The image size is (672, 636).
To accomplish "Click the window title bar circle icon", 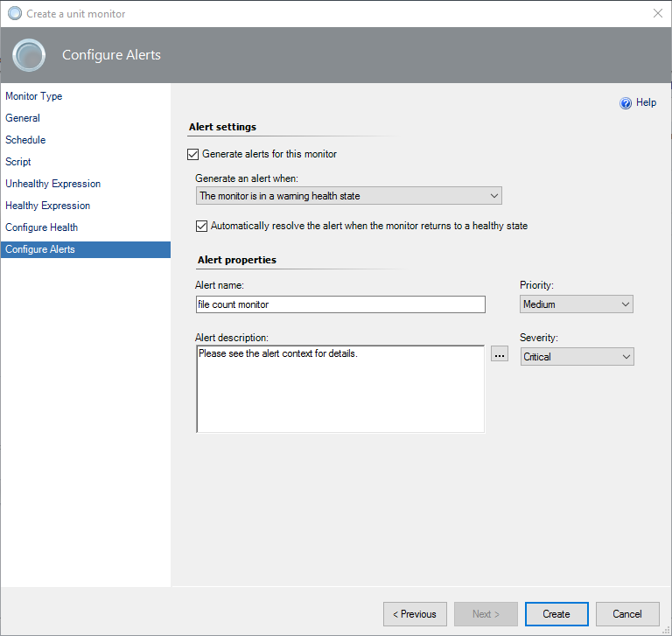I will [14, 13].
